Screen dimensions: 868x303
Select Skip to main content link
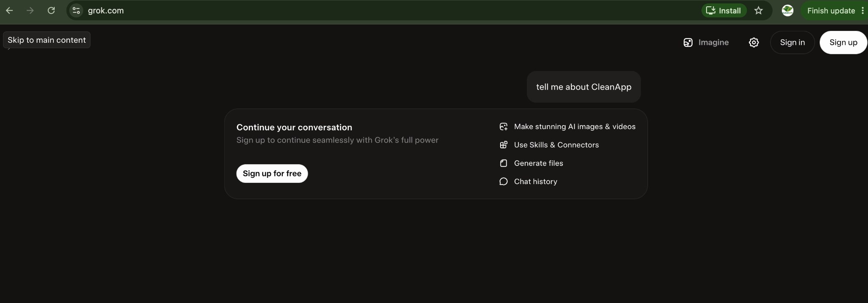tap(47, 40)
